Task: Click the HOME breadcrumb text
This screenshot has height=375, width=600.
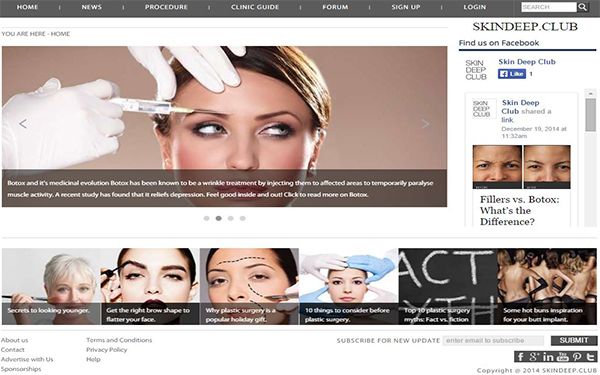Action: (60, 34)
